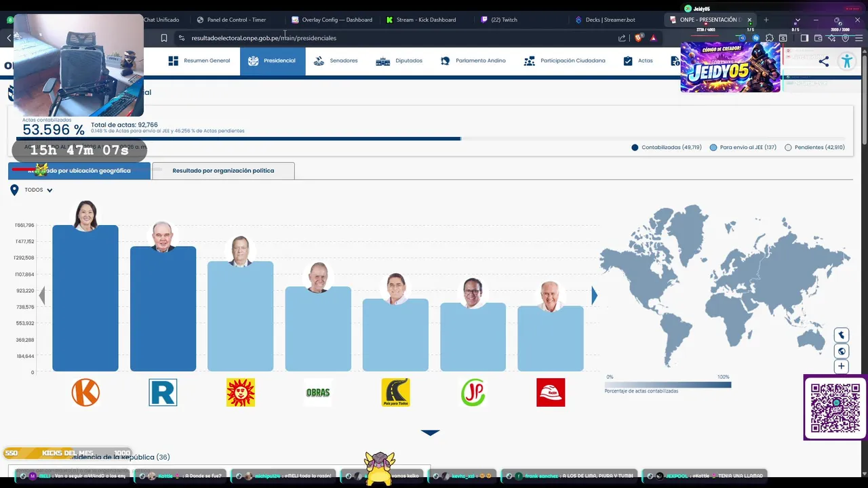
Task: Open the Brave Wallet icon
Action: (818, 38)
